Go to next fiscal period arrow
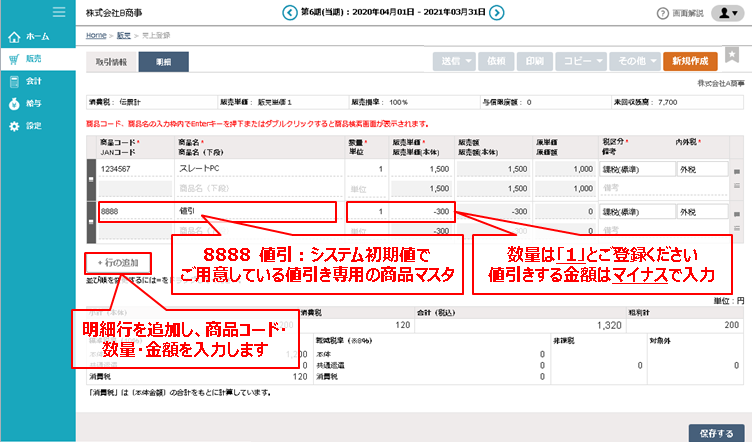This screenshot has width=752, height=442. point(497,13)
